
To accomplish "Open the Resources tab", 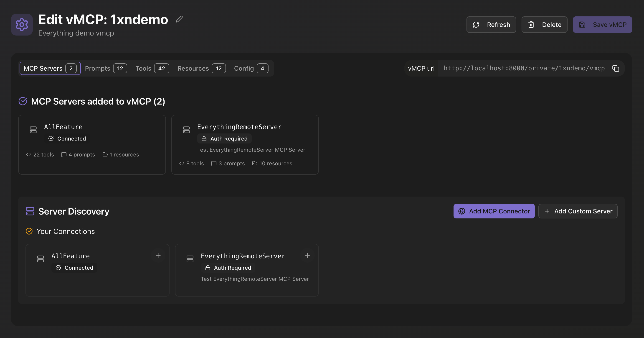I will 201,68.
